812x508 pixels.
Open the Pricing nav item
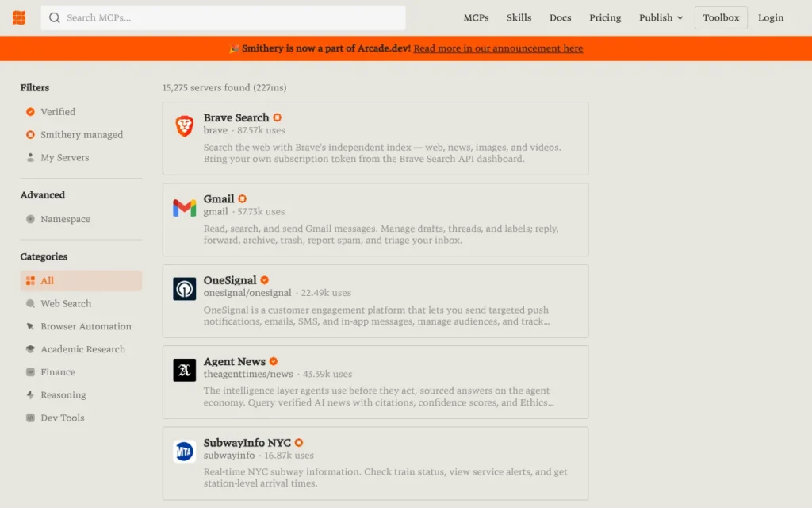[605, 17]
